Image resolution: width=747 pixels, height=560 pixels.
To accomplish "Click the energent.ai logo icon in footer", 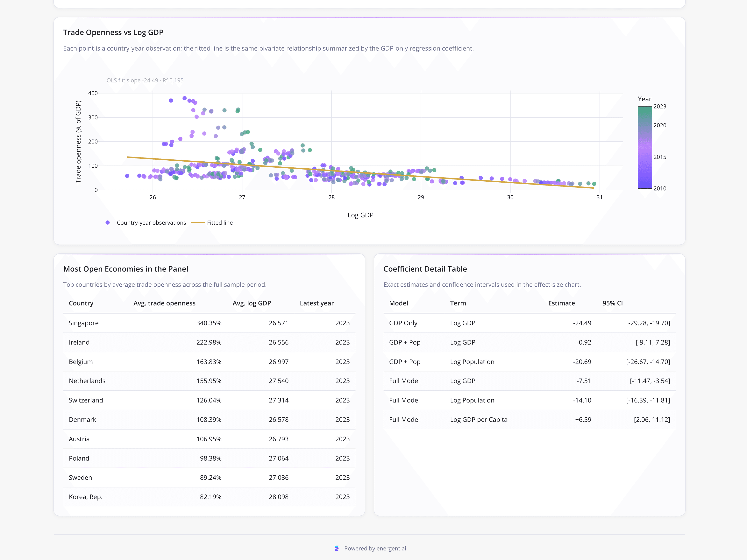I will (337, 549).
